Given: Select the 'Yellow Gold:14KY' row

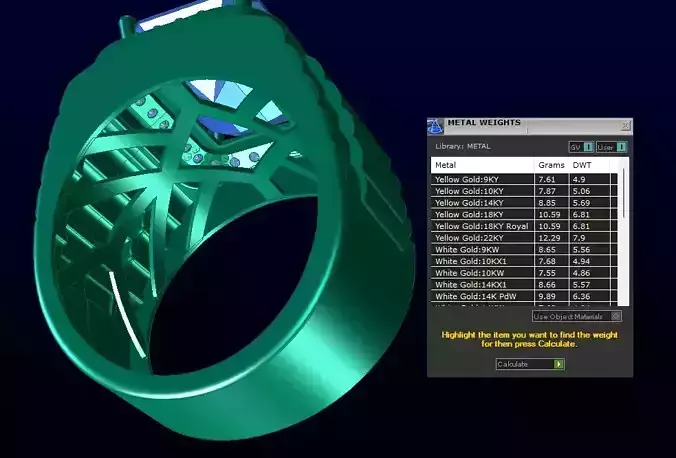Looking at the screenshot, I should 524,203.
